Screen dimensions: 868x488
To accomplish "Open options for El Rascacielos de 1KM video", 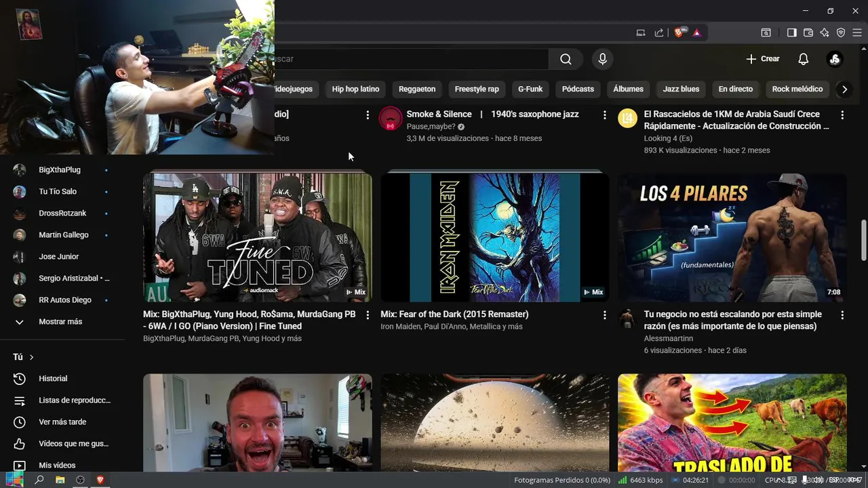I will (842, 115).
